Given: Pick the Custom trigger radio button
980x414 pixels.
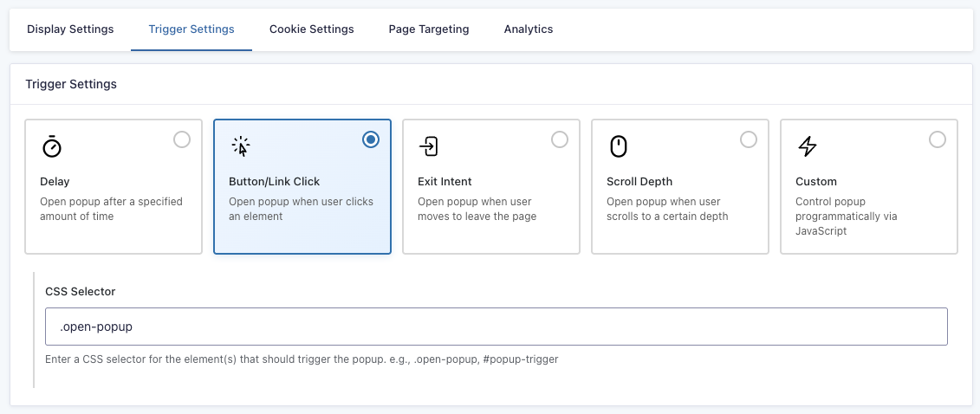Looking at the screenshot, I should [938, 139].
